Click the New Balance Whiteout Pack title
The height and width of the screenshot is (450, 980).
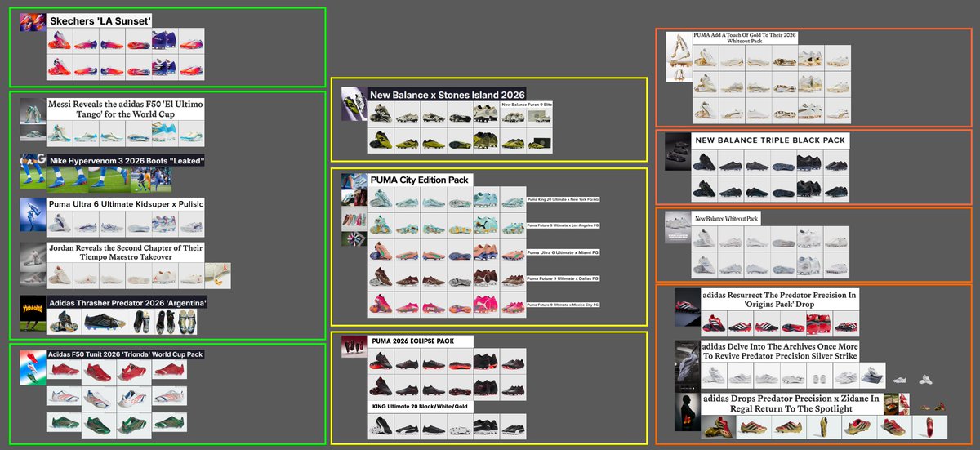click(x=727, y=219)
